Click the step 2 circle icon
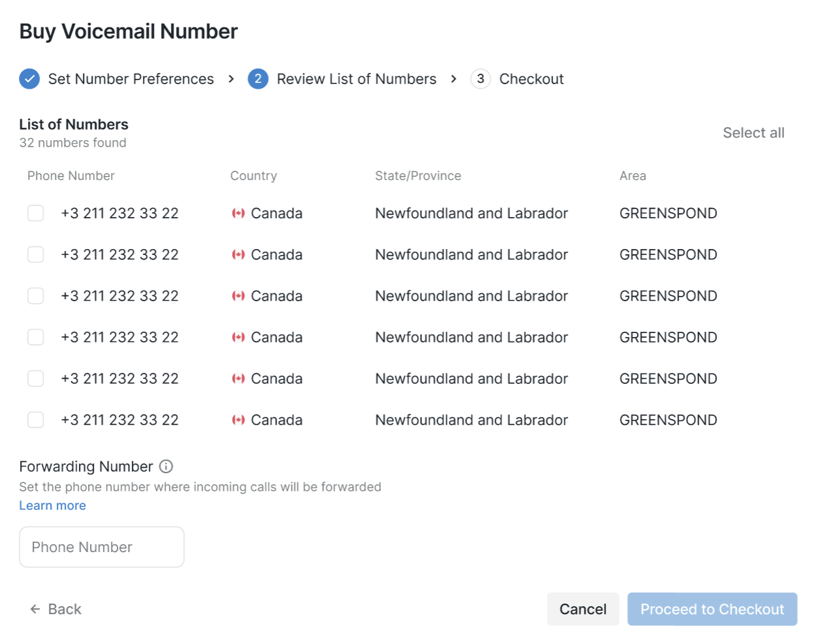The height and width of the screenshot is (644, 814). point(258,79)
